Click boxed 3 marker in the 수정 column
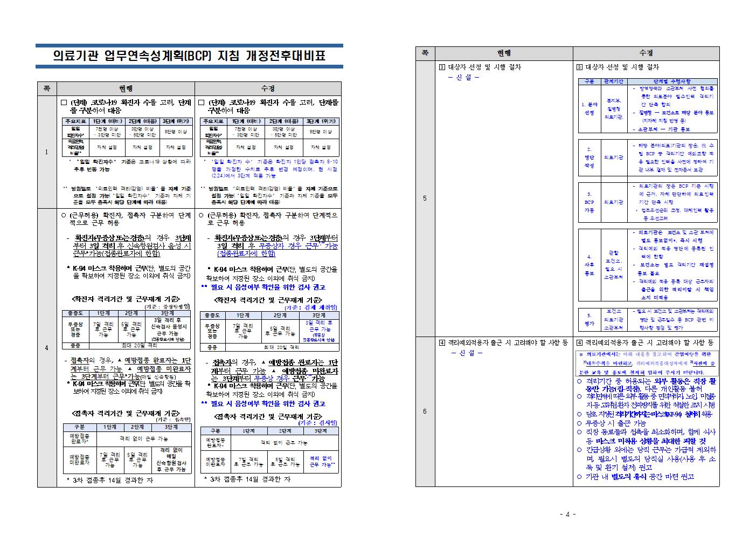Viewport: 756px width, 535px height. point(579,67)
